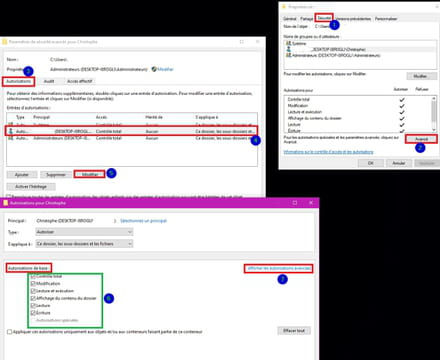Click the Activer l'héritage button
The height and width of the screenshot is (360, 440).
tap(31, 187)
